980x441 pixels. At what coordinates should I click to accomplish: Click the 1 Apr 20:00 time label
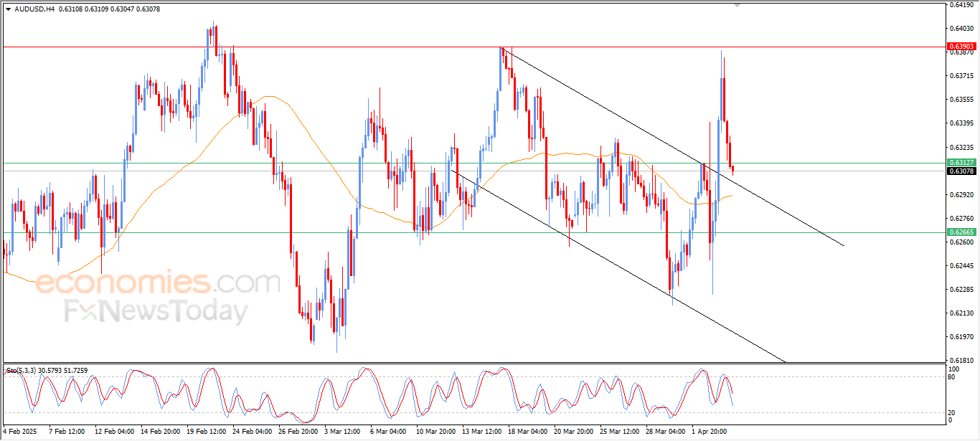coord(710,432)
